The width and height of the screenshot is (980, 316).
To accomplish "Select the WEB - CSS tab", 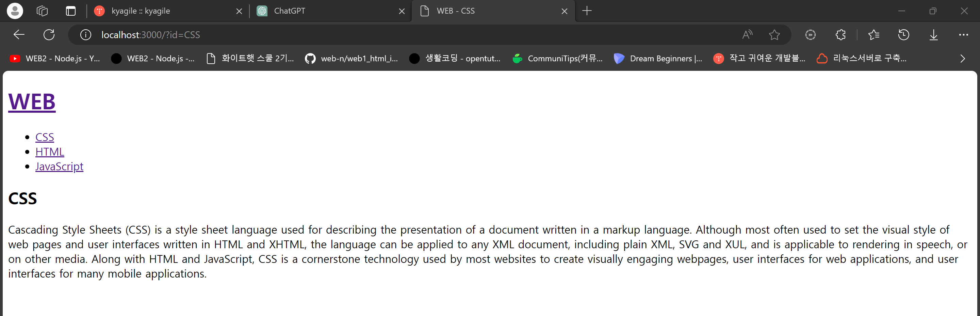I will click(493, 11).
